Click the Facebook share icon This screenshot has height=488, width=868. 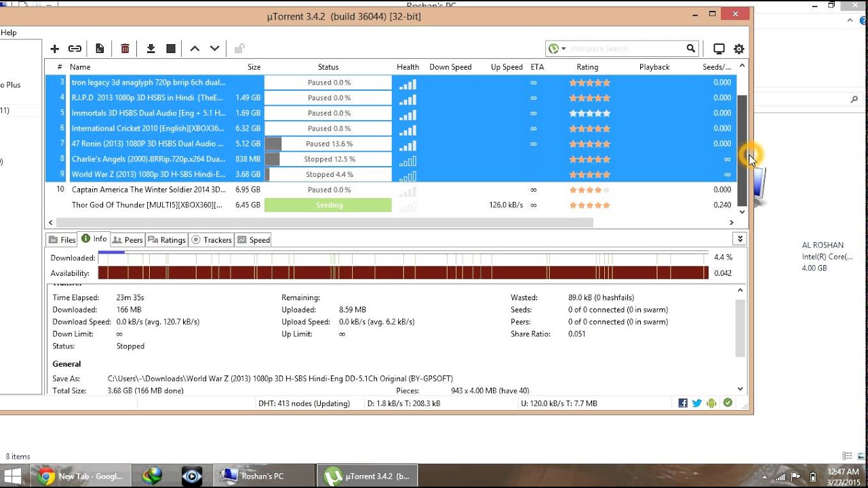pyautogui.click(x=683, y=403)
